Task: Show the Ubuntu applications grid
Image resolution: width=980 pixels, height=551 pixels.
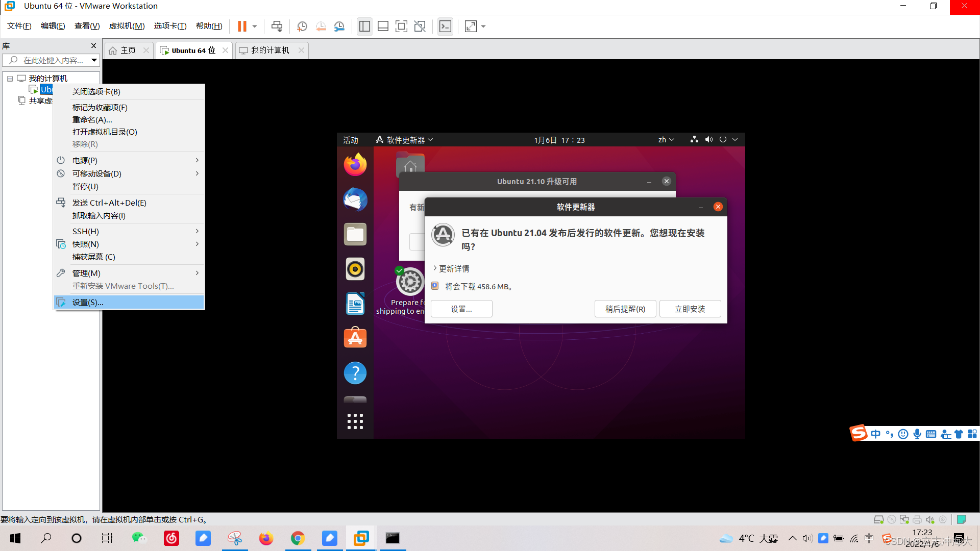Action: coord(355,421)
